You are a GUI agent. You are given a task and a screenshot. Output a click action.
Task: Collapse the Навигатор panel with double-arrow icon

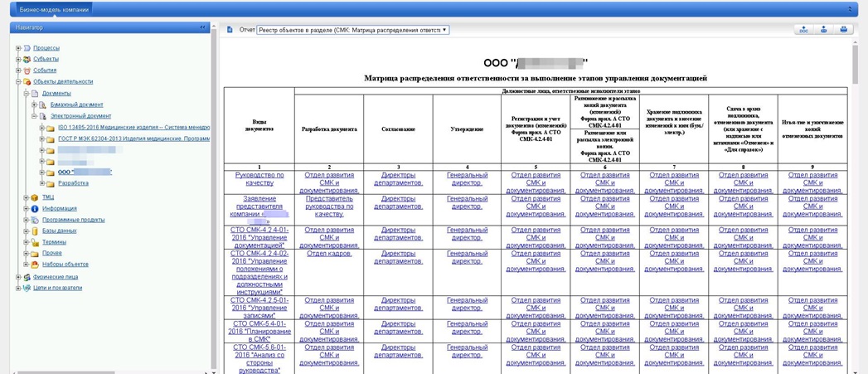[202, 27]
